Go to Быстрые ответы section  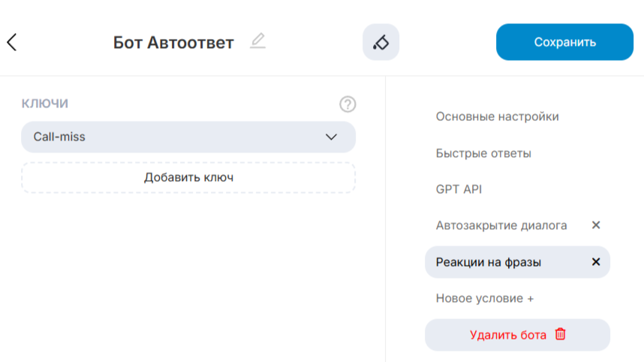click(x=483, y=153)
